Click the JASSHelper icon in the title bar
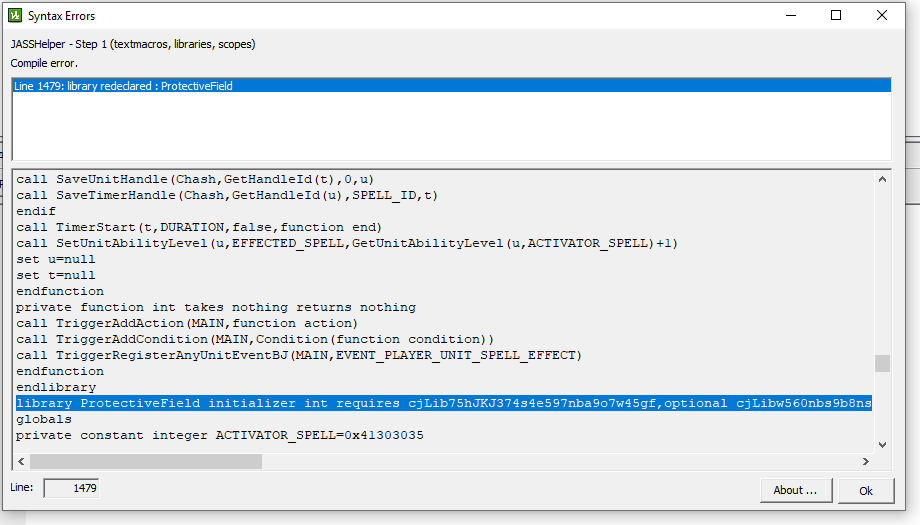 coord(15,16)
